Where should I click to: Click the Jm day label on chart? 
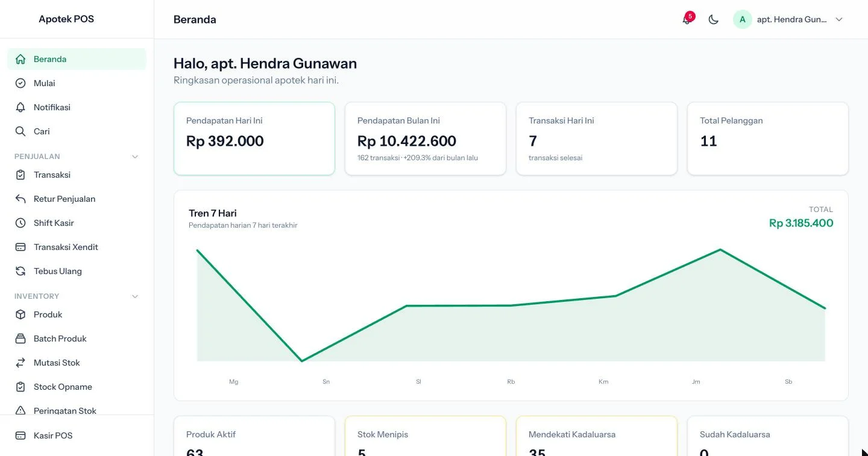tap(696, 382)
